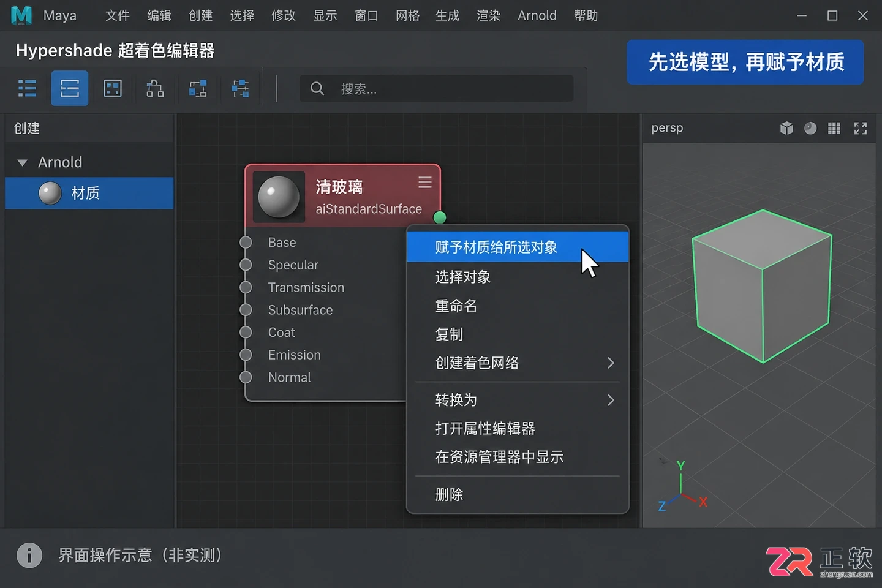Click the magnifier search icon
The height and width of the screenshot is (588, 882).
(317, 89)
